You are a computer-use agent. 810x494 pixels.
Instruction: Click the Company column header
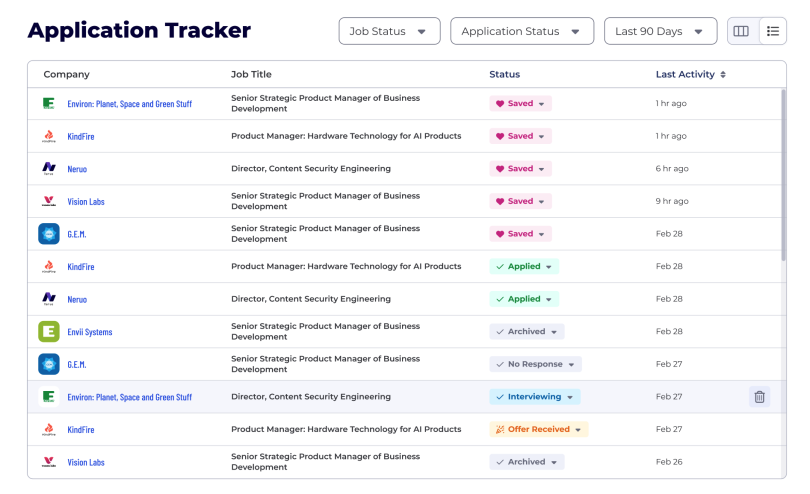(66, 74)
